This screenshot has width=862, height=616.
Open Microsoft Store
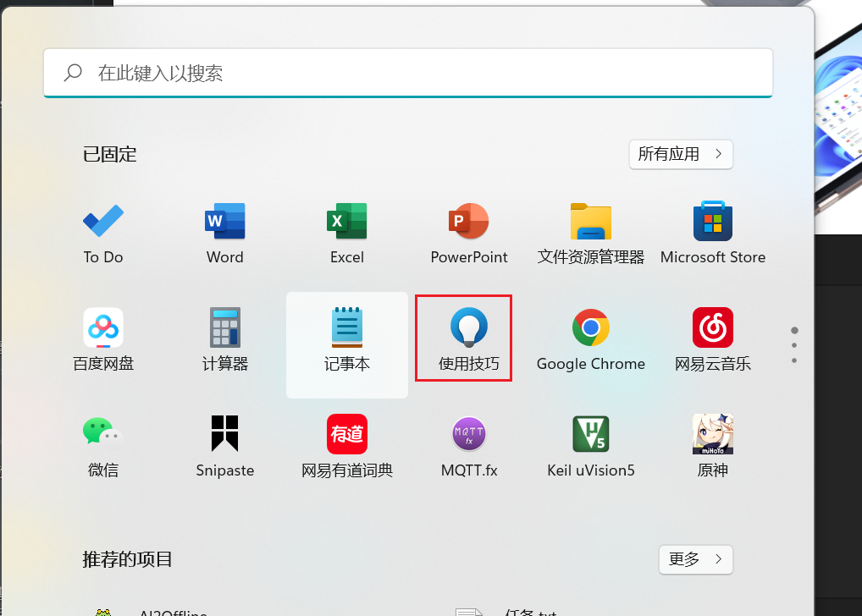tap(712, 234)
